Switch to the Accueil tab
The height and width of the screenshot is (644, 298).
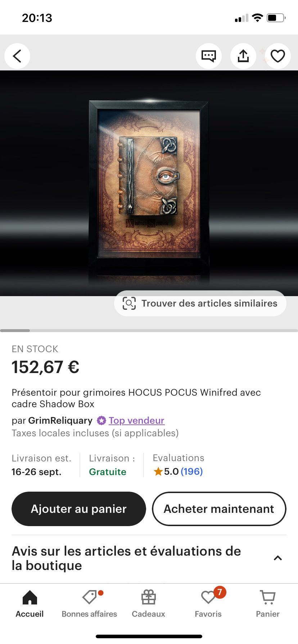30,604
